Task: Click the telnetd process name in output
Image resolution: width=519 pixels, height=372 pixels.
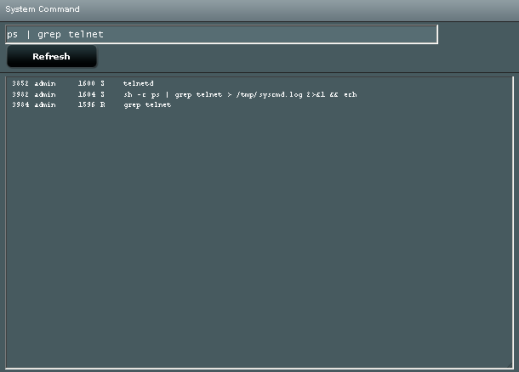Action: [x=138, y=83]
